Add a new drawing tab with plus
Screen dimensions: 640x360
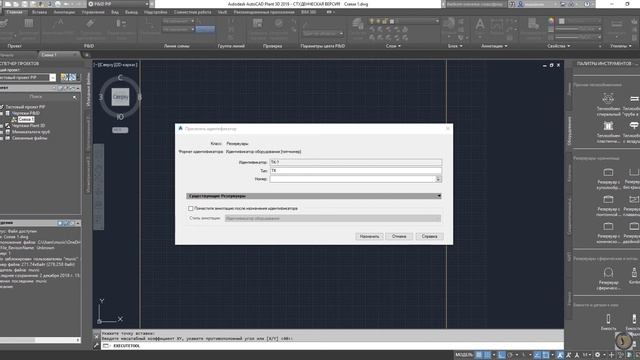click(87, 55)
